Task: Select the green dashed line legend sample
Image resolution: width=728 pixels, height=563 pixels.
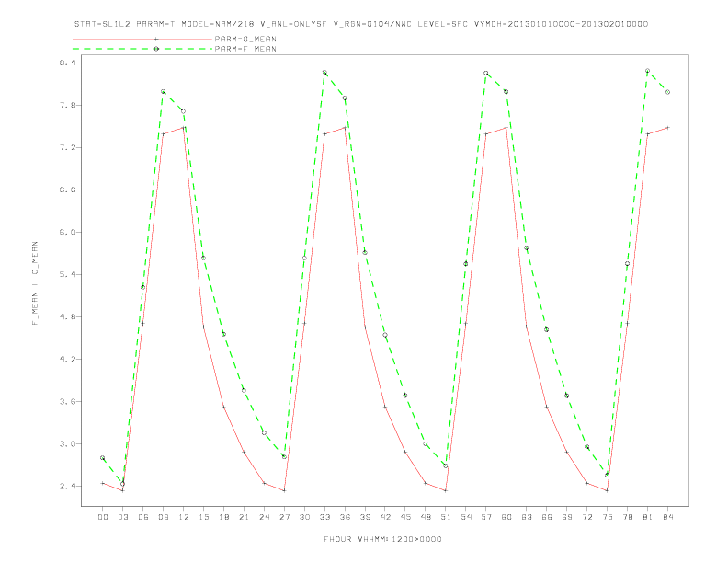Action: [x=142, y=49]
